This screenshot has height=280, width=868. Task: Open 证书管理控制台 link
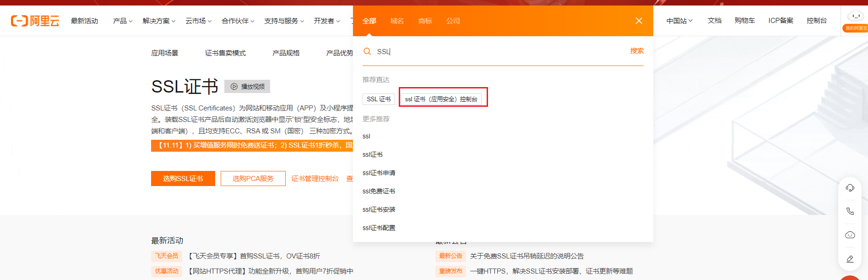tap(315, 179)
